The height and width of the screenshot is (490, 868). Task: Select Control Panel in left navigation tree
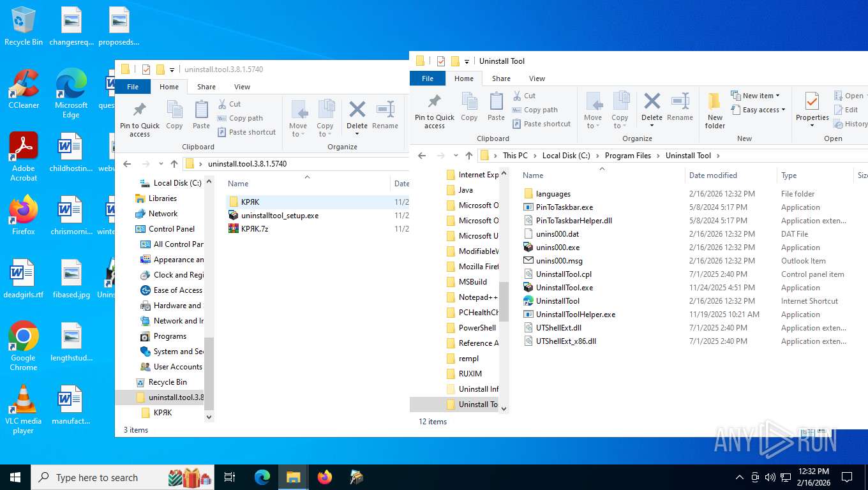pos(165,229)
